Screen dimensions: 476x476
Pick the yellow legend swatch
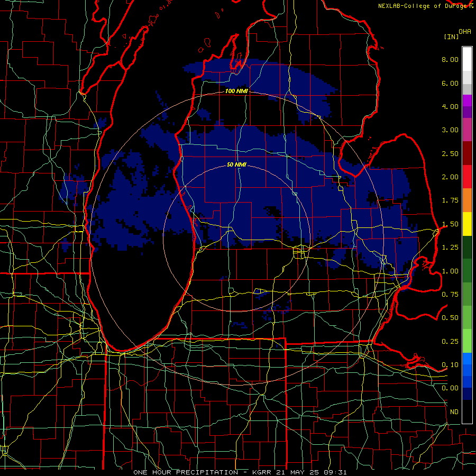(467, 224)
